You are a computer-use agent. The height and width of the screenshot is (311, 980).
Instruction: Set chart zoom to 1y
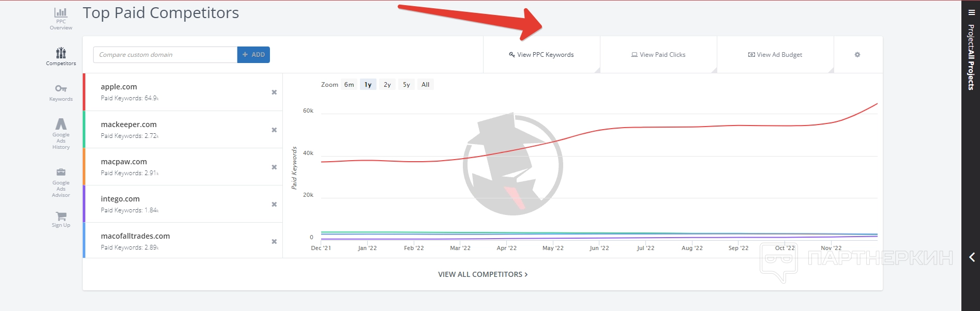point(368,85)
